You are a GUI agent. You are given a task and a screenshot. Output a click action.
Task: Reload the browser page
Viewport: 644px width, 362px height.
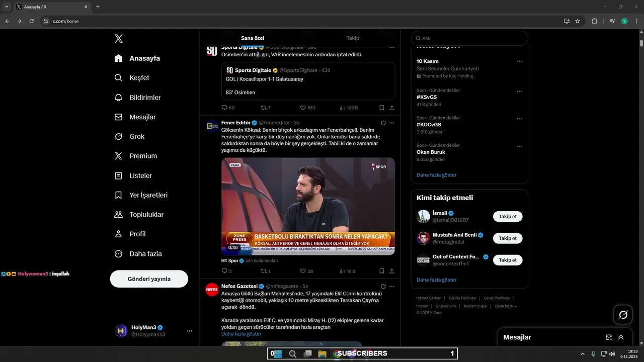31,21
